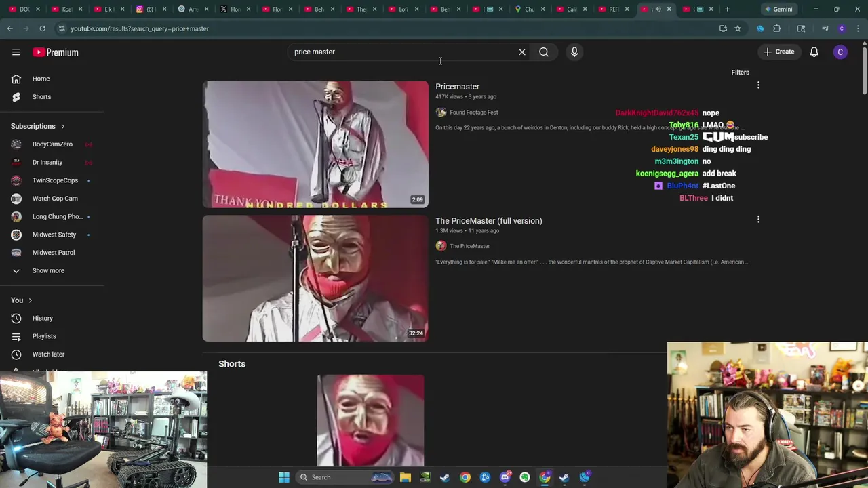Click the Found Footage Fest channel avatar
Screen dimensions: 868x488
(x=441, y=113)
